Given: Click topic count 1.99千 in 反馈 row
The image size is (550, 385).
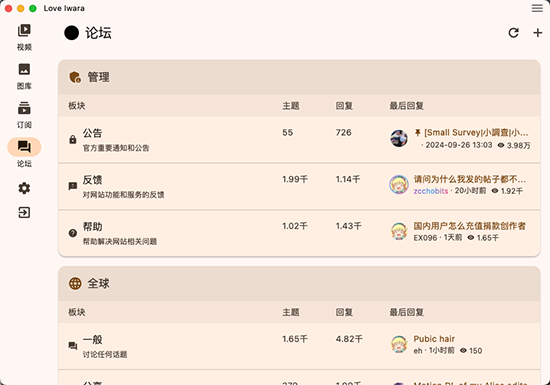Looking at the screenshot, I should coord(295,179).
